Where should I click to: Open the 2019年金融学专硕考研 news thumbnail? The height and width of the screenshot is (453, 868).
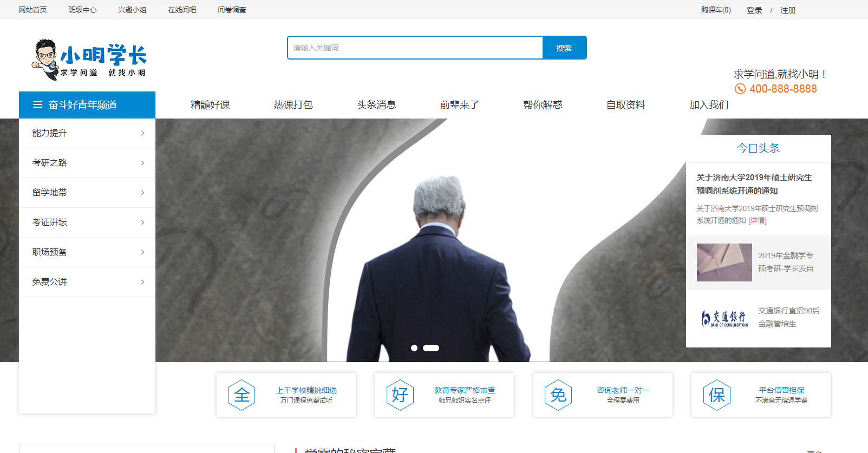[x=725, y=262]
